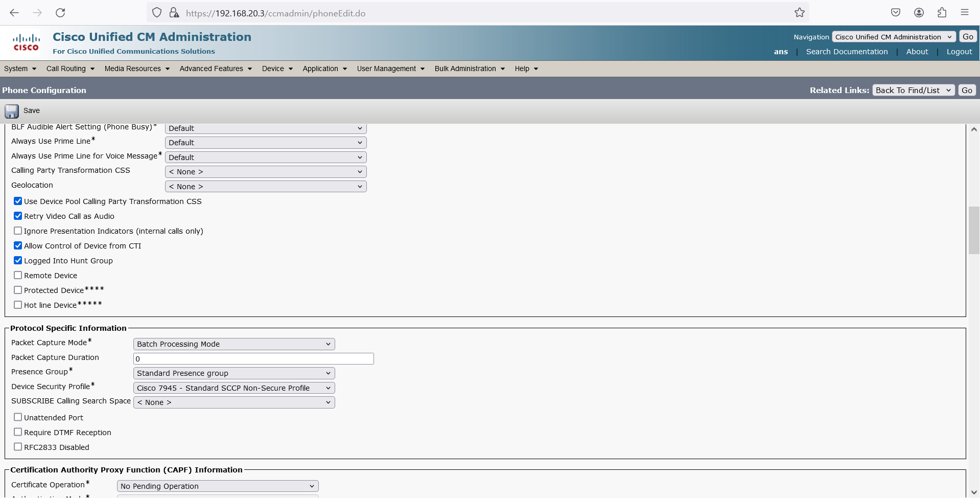The image size is (980, 498).
Task: Enable the Hot line Device checkbox
Action: pyautogui.click(x=18, y=305)
